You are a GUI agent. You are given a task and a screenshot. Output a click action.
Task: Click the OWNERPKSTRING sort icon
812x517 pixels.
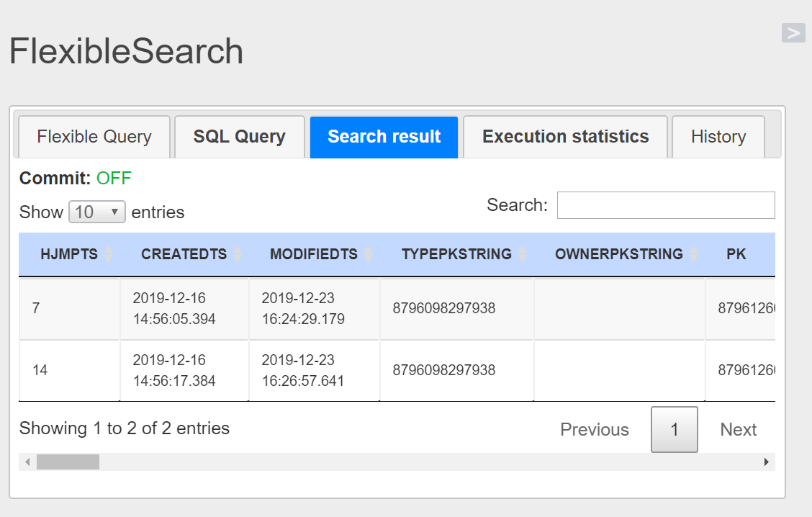click(x=694, y=254)
